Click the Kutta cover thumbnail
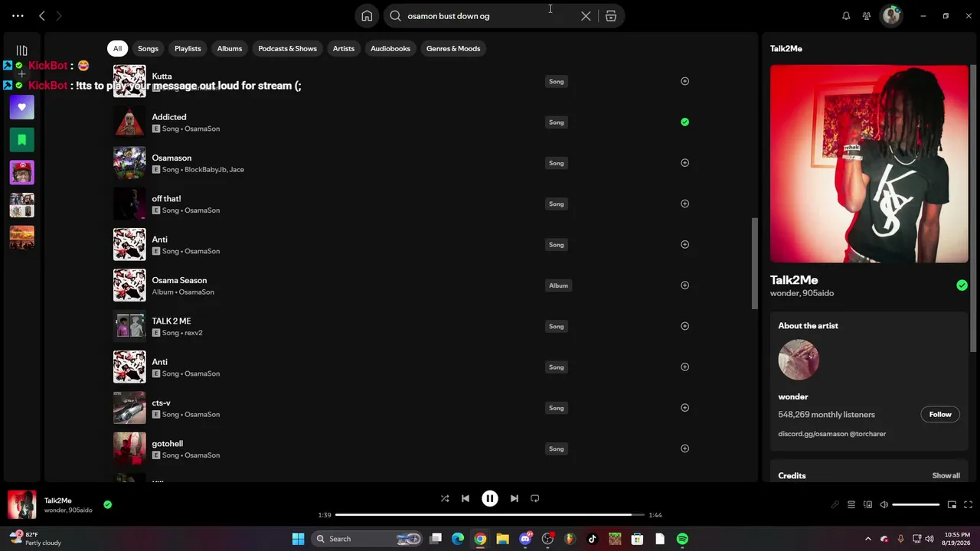This screenshot has width=980, height=551. click(129, 81)
